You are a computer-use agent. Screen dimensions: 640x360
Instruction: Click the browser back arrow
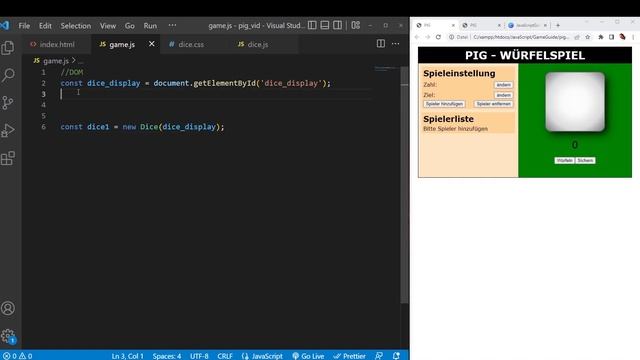tap(417, 37)
